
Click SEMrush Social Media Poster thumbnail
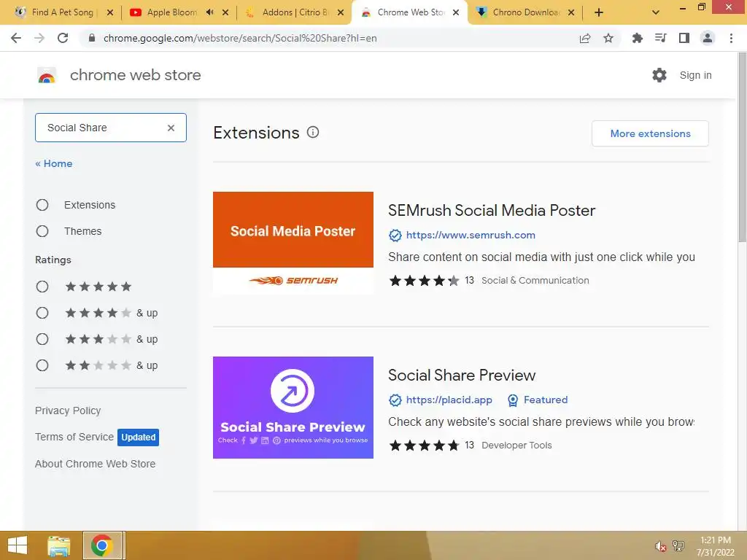[x=293, y=243]
